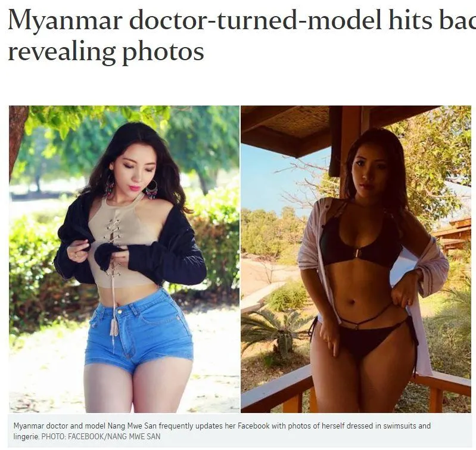
Task: Click the dangling earring in left photo
Action: point(151,190)
